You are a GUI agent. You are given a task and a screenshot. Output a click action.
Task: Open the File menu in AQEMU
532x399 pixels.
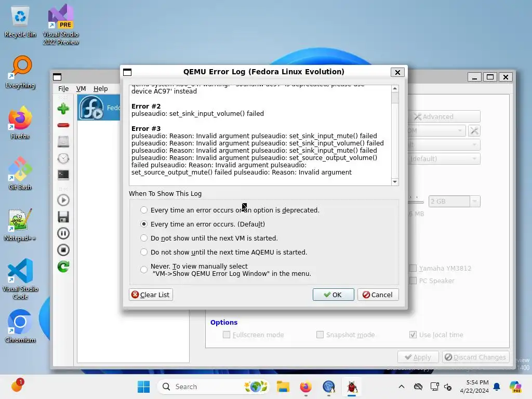click(63, 88)
